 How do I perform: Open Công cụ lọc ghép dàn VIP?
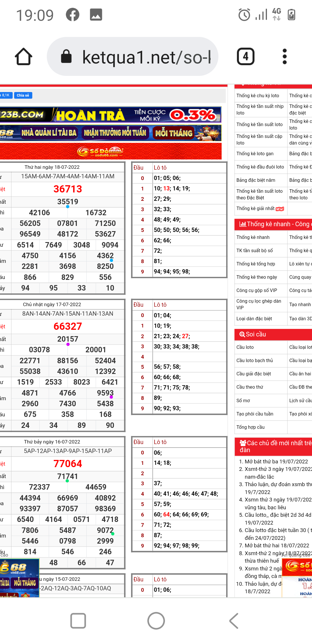[259, 304]
